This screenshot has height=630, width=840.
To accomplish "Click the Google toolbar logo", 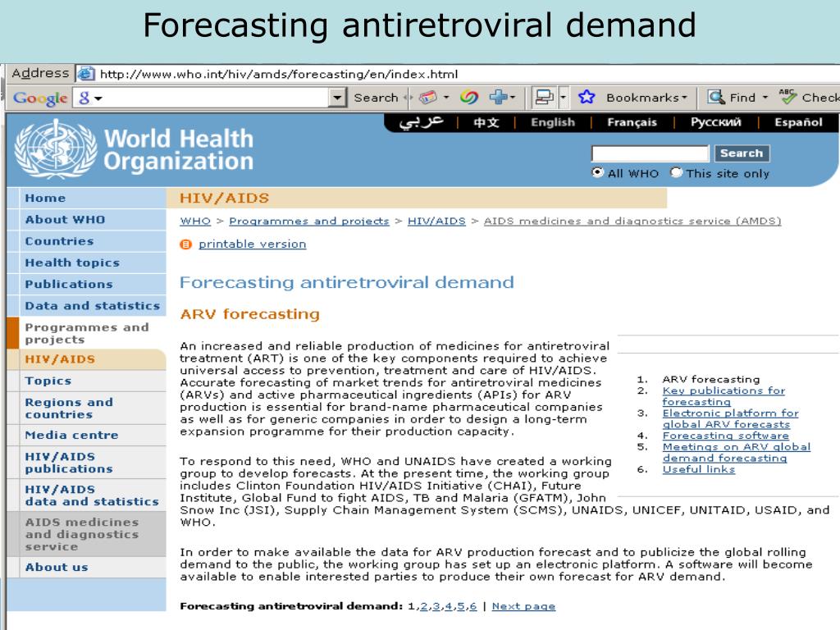I will [40, 98].
